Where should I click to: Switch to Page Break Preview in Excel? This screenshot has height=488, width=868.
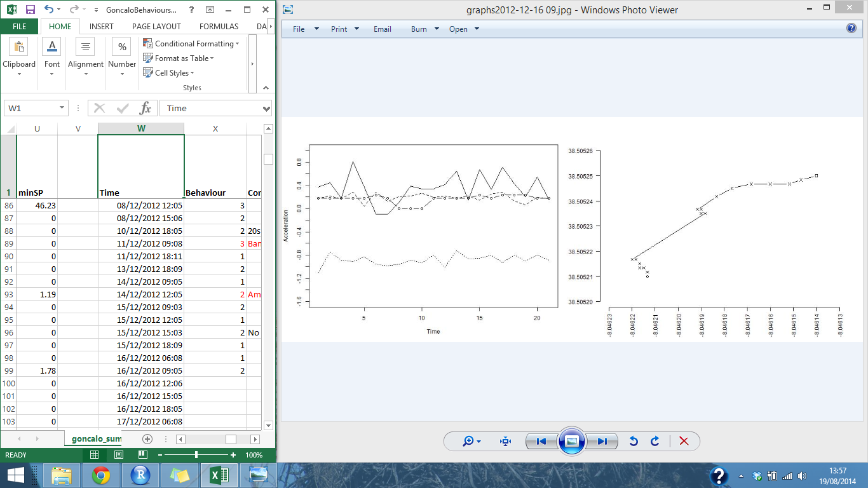(x=143, y=455)
